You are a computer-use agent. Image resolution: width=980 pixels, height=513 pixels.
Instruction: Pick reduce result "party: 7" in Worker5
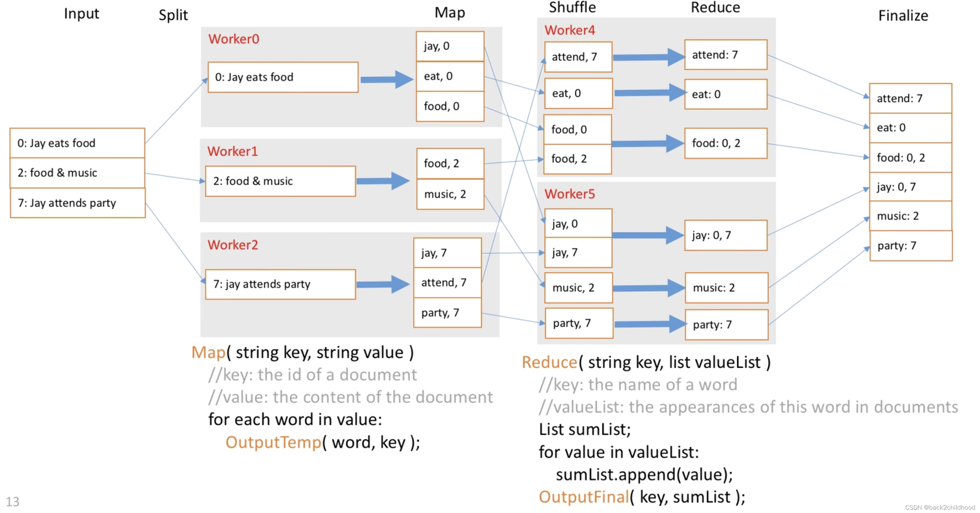(x=726, y=325)
